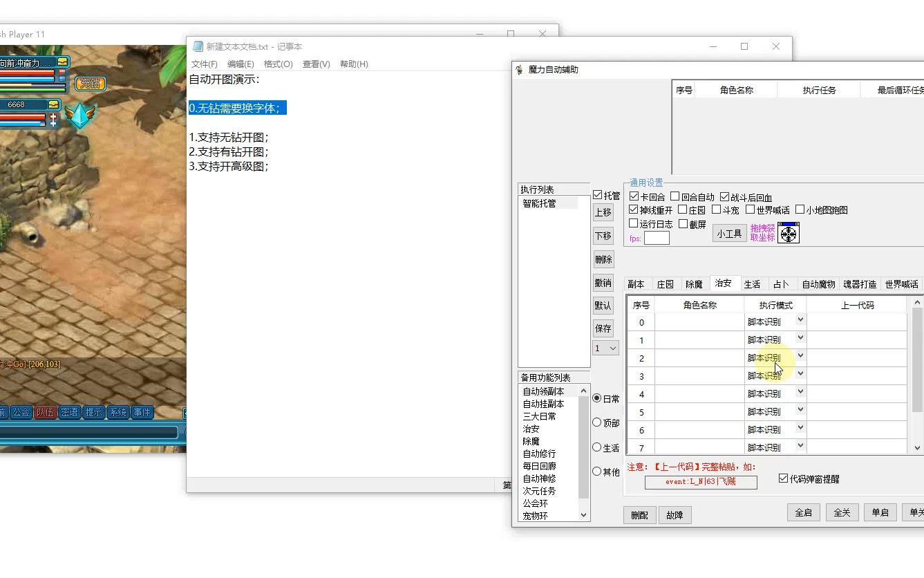924x578 pixels.
Task: Click the red plus icon under 6668
Action: click(x=53, y=117)
